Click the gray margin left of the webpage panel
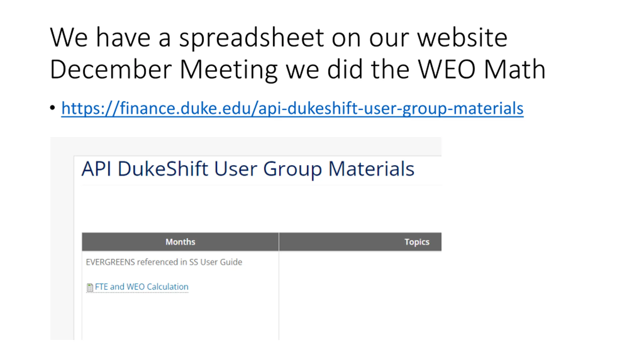 (62, 238)
